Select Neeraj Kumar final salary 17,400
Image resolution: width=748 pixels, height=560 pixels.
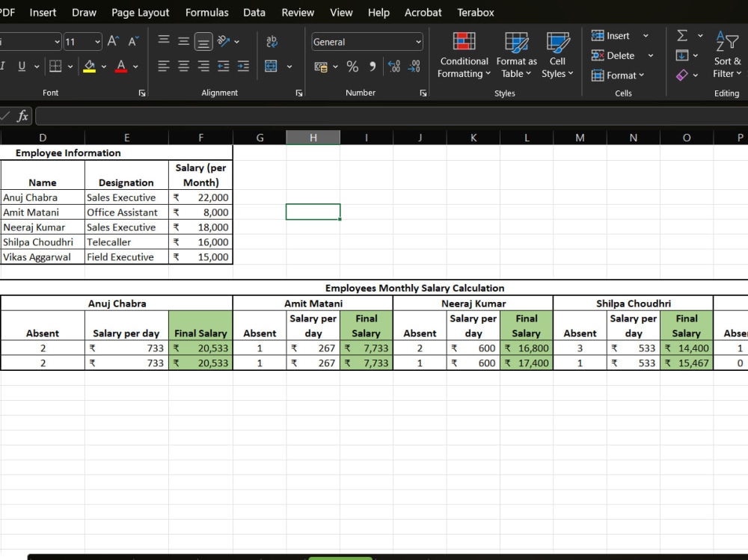[527, 363]
